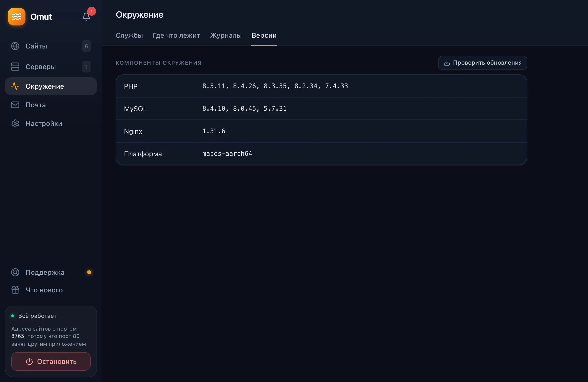Click the Окружение page title
588x382 pixels.
pos(139,15)
